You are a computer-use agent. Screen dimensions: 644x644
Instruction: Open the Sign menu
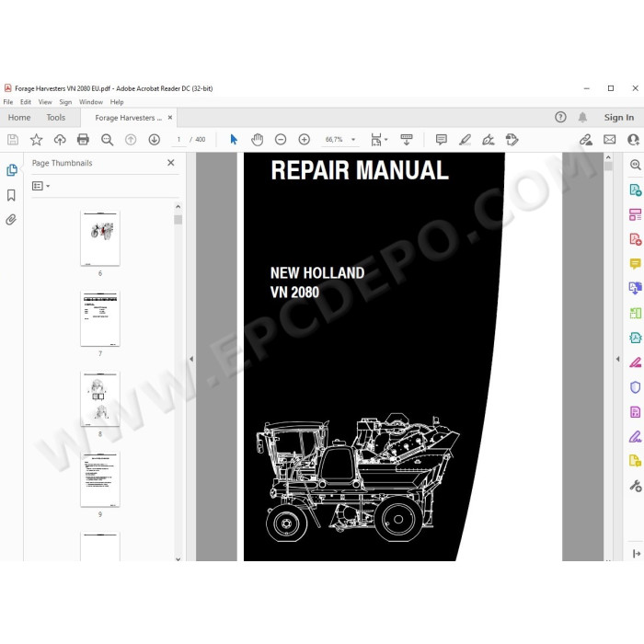point(65,102)
